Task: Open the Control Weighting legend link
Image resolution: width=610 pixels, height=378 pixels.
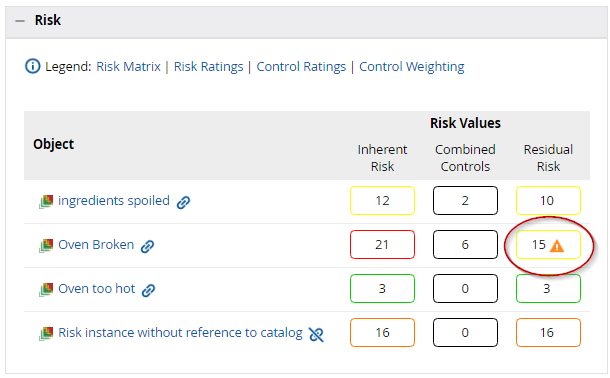Action: (x=412, y=66)
